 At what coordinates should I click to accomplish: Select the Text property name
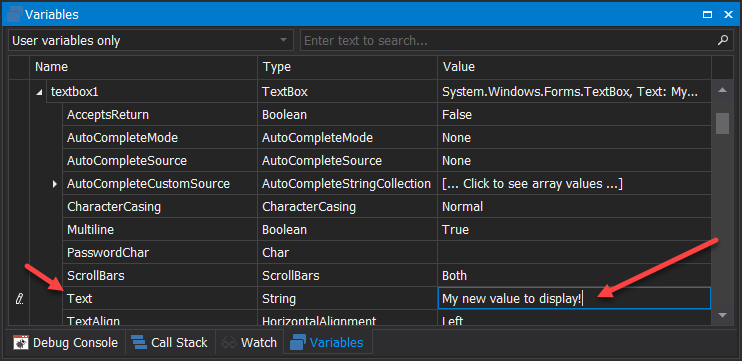[x=80, y=299]
